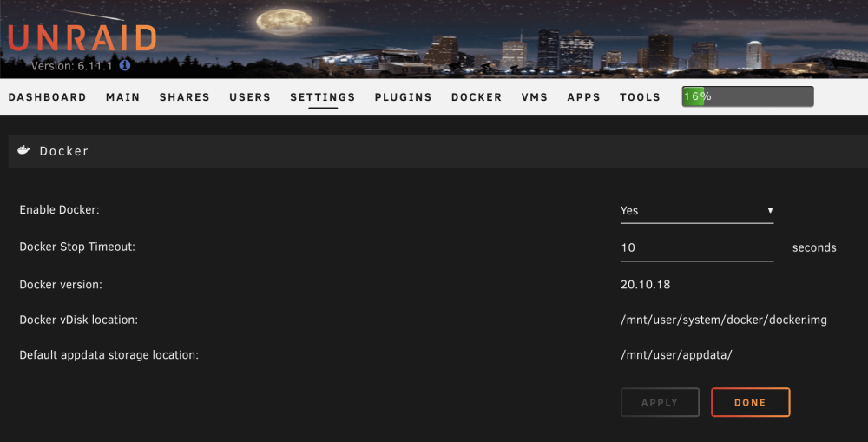Click the docker.img vDisk path
The width and height of the screenshot is (868, 442).
(x=724, y=320)
